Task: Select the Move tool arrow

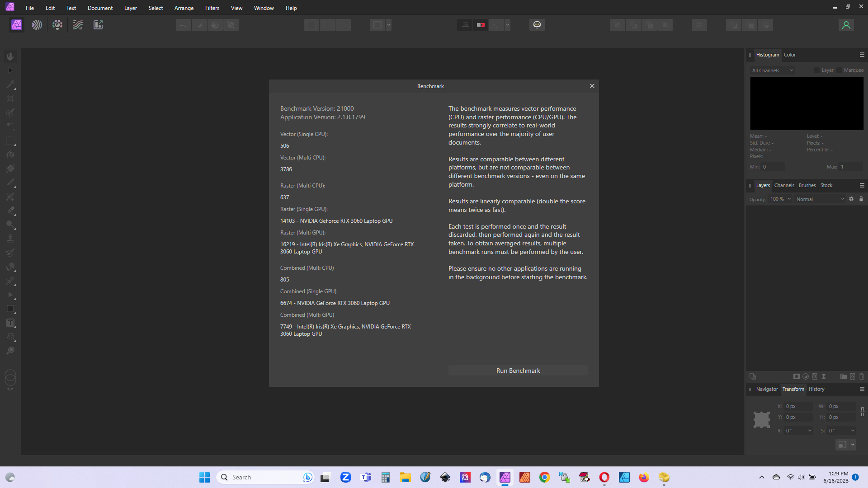Action: tap(10, 70)
